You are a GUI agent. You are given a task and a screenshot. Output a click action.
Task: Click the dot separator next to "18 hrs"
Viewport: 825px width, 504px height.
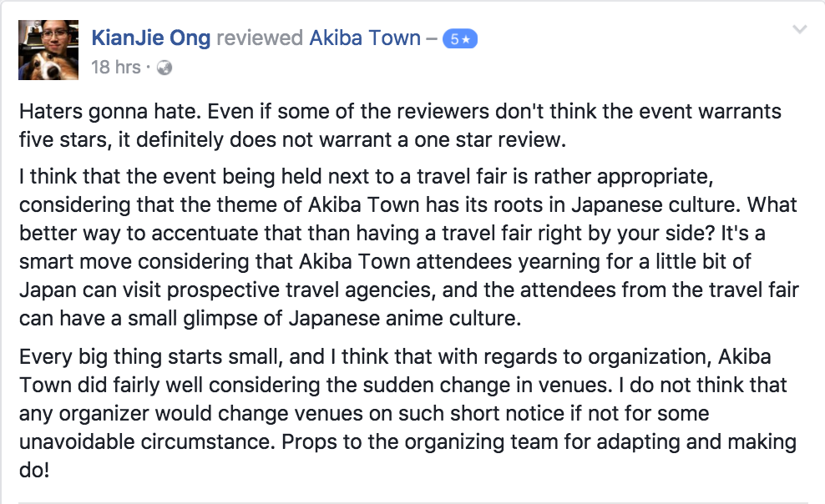pos(149,68)
